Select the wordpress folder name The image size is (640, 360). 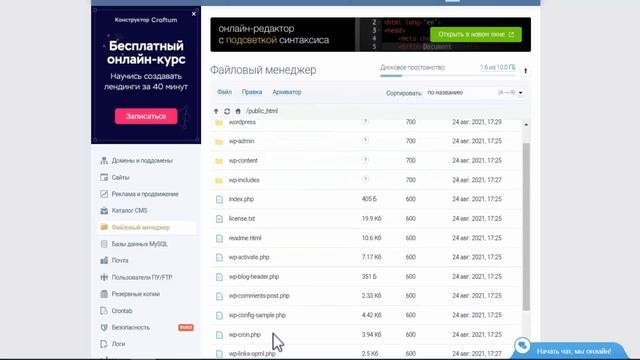click(242, 122)
